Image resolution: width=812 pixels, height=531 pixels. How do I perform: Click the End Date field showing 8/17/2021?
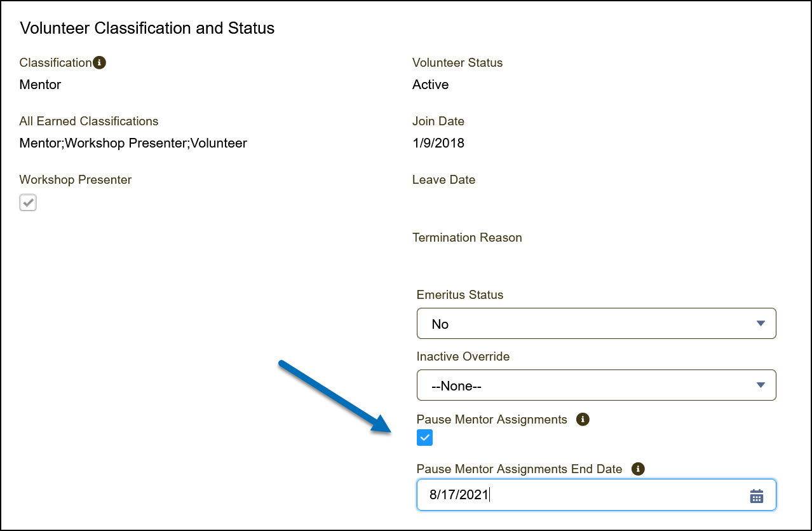click(x=596, y=495)
